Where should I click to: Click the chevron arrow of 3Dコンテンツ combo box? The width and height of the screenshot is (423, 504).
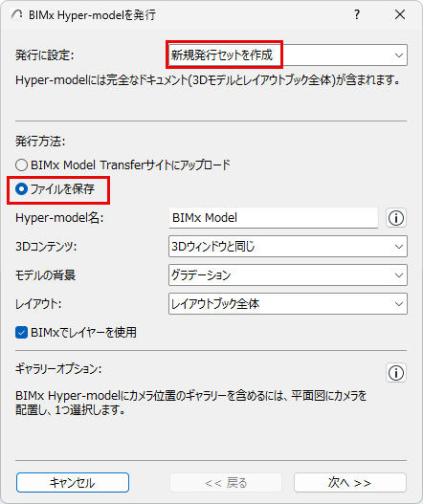click(x=399, y=247)
